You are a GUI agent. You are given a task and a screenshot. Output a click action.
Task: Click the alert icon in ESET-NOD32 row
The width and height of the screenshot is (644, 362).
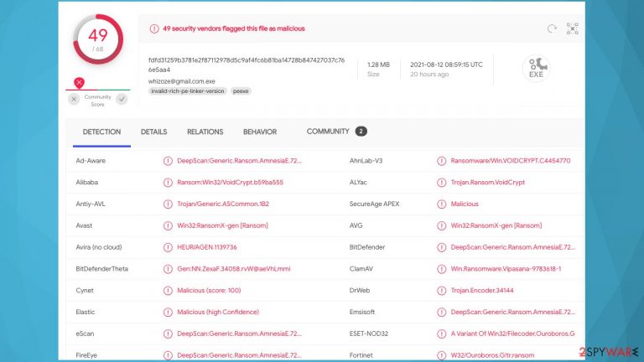tap(442, 334)
